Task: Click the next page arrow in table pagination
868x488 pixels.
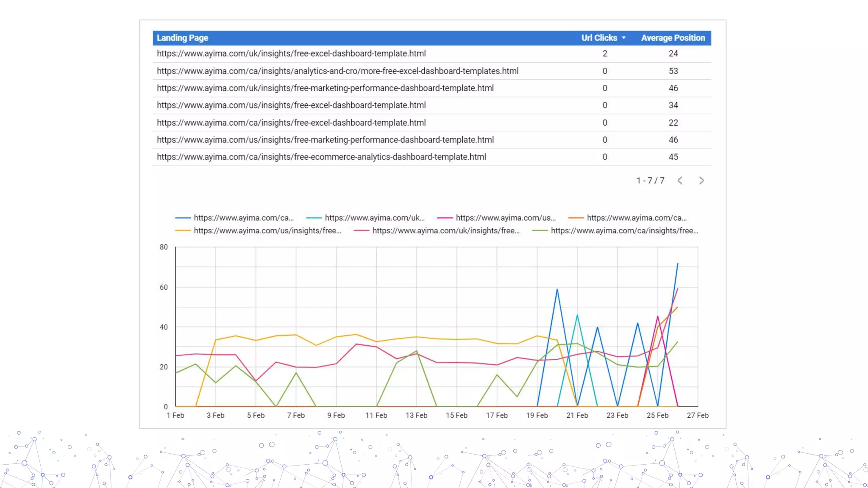Action: pyautogui.click(x=701, y=180)
